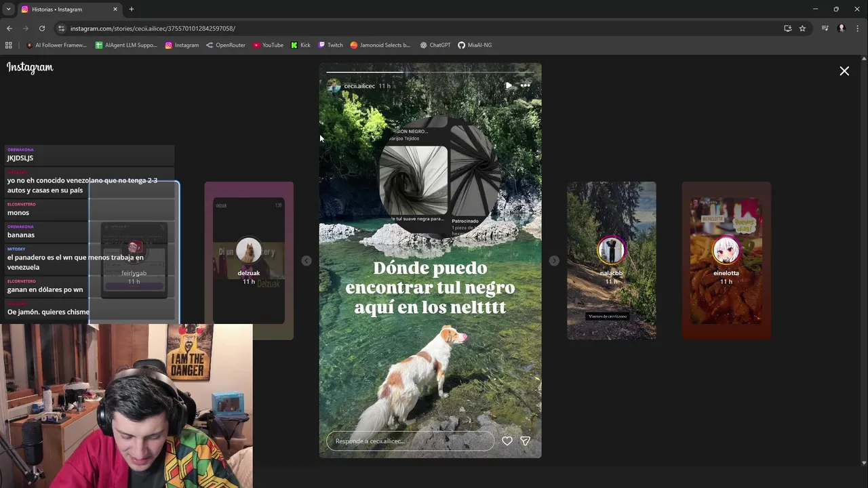Screen dimensions: 868x488
Task: View site information icon in address bar
Action: point(61,28)
